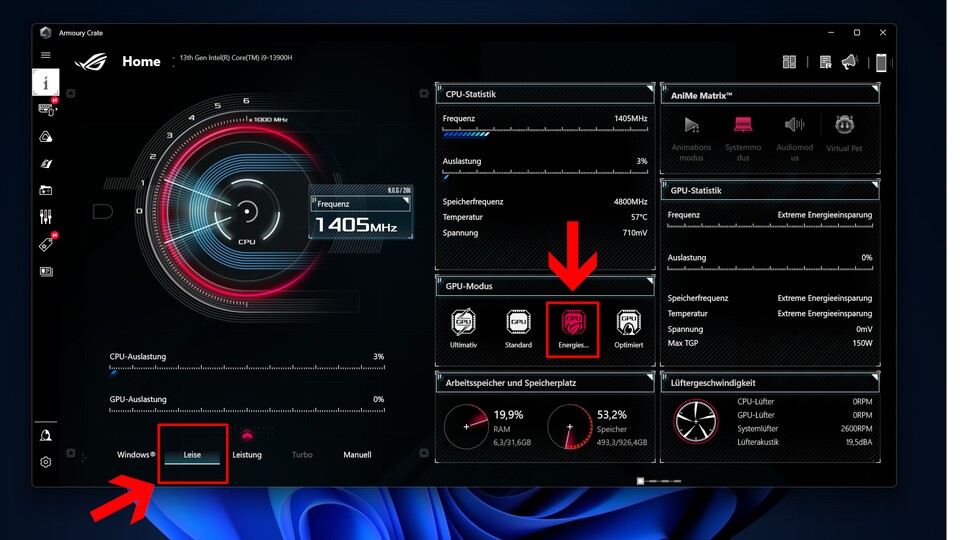Click the small gear at gauge panel top-left
This screenshot has height=540, width=960.
pos(71,94)
